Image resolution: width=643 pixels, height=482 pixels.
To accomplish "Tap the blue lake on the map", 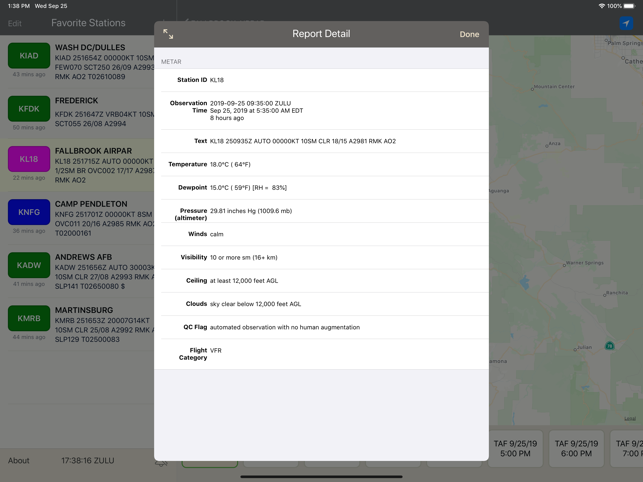I will (x=524, y=282).
